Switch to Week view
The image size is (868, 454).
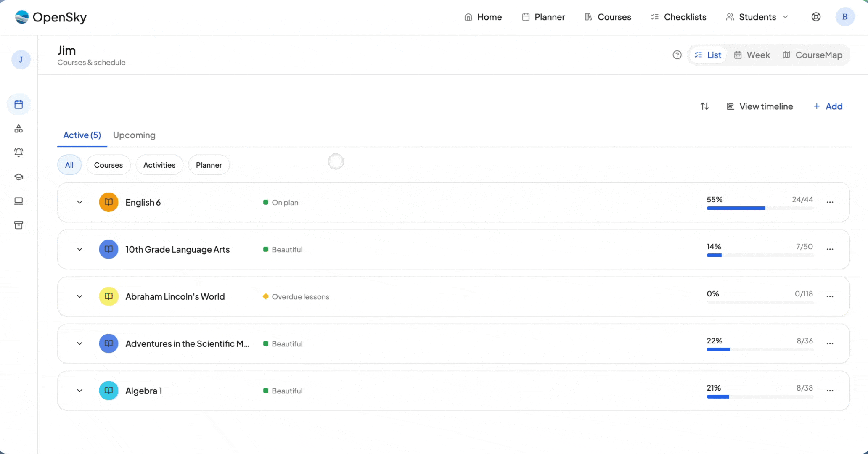[752, 55]
